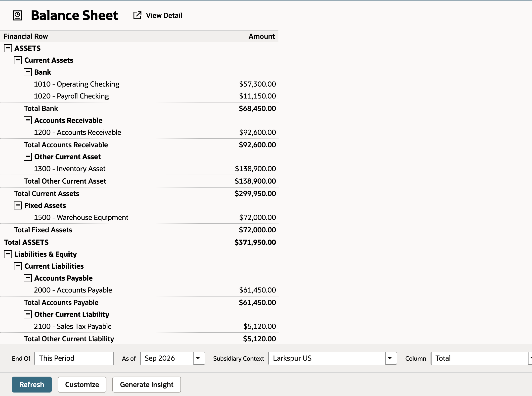Click the Column Total field

tap(480, 358)
